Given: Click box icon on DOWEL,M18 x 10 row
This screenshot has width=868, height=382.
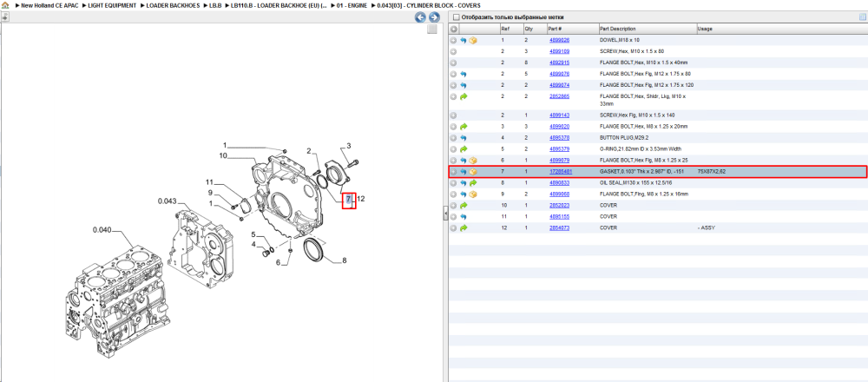Looking at the screenshot, I should point(473,41).
